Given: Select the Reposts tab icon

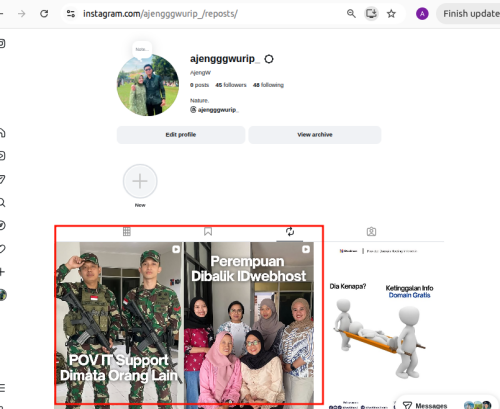Looking at the screenshot, I should coord(290,231).
